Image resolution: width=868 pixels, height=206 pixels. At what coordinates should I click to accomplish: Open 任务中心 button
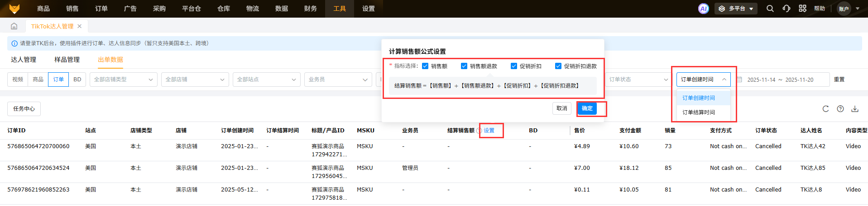pyautogui.click(x=24, y=109)
